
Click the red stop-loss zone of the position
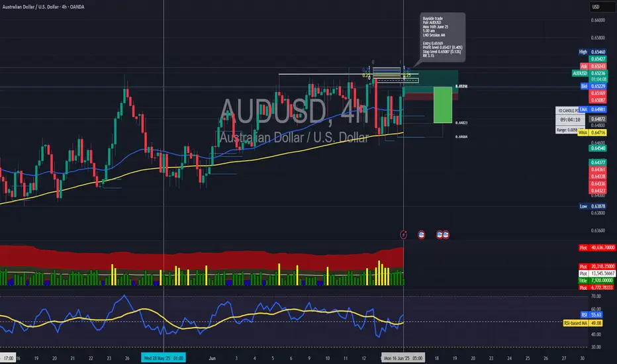(431, 97)
